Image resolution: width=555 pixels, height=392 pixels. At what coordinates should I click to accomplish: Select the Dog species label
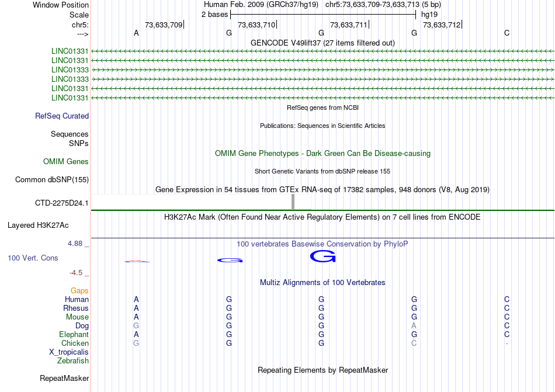coord(82,326)
